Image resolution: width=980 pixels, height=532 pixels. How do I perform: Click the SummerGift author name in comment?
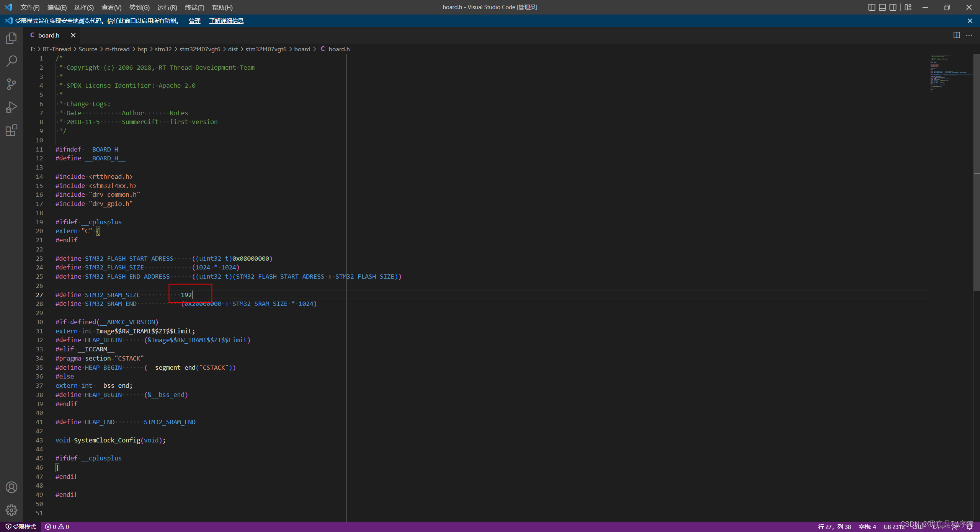pos(140,122)
